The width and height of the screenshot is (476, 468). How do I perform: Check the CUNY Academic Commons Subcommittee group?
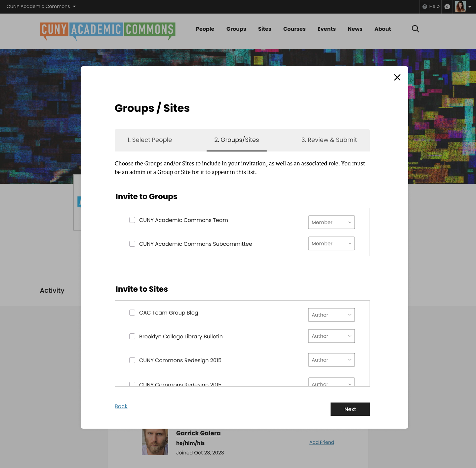[x=132, y=244]
